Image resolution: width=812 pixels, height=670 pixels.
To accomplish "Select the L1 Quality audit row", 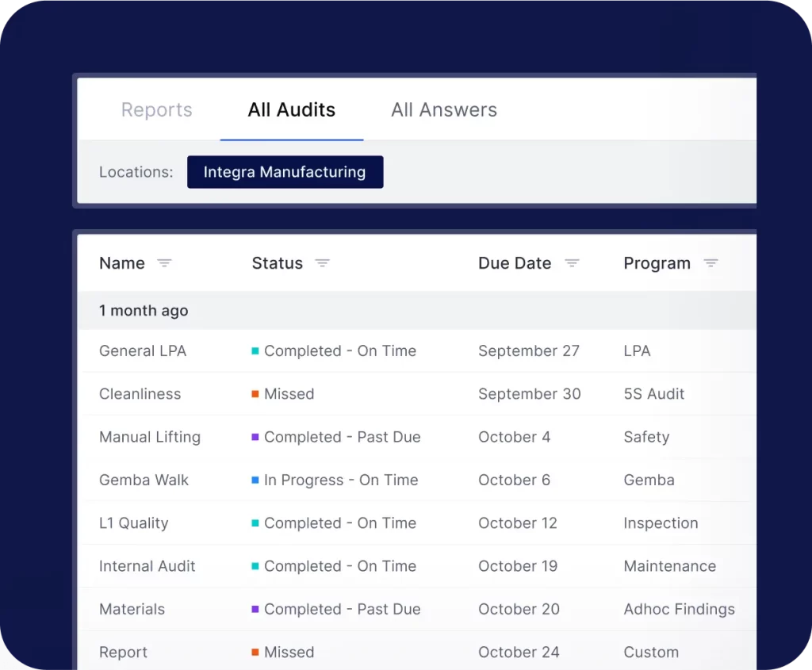I will coord(133,523).
